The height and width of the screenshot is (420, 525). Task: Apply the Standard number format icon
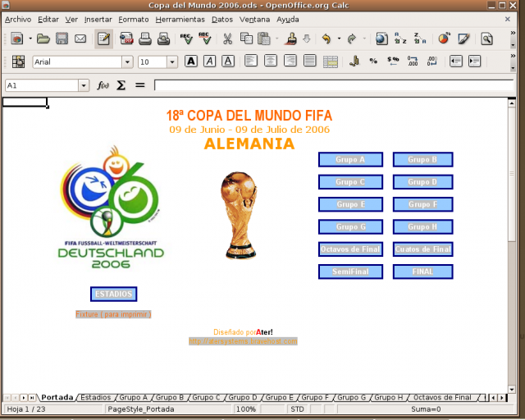click(393, 62)
